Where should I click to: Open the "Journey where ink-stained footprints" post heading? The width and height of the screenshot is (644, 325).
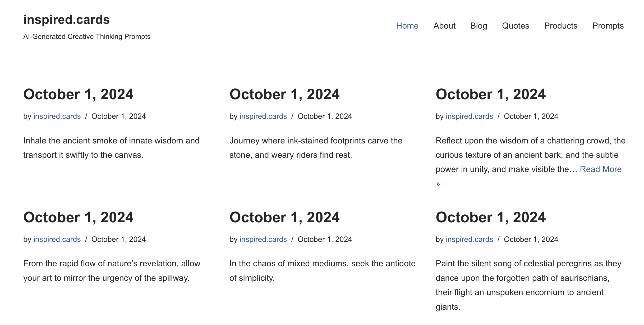[284, 94]
